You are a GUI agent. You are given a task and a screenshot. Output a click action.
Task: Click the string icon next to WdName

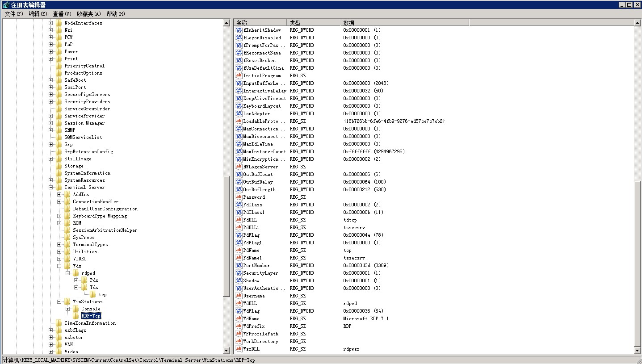(x=239, y=318)
